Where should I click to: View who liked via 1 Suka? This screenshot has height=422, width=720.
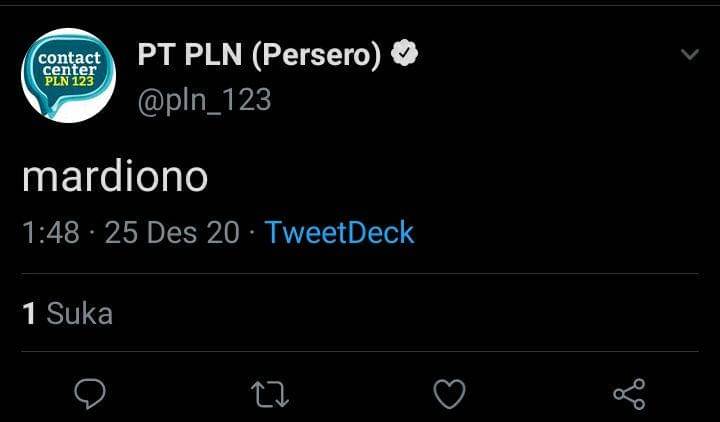pyautogui.click(x=67, y=314)
